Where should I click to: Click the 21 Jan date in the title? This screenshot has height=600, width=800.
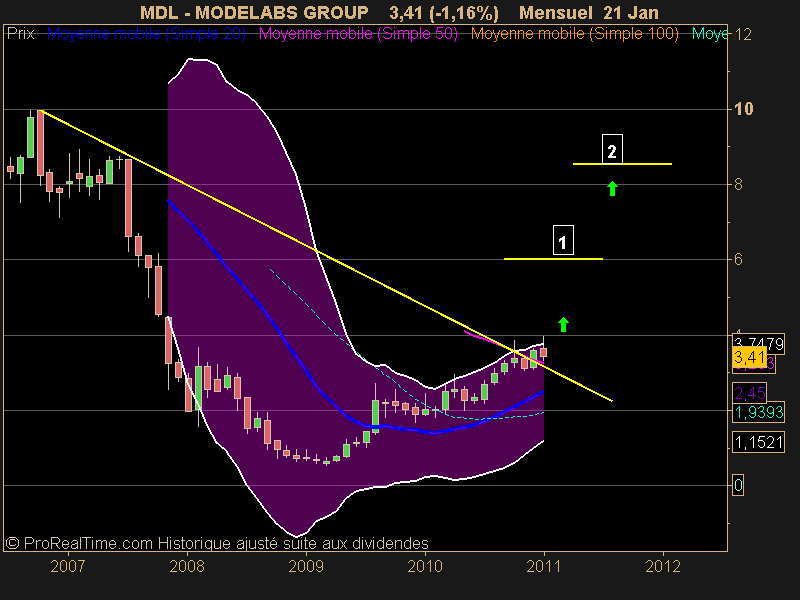point(631,13)
